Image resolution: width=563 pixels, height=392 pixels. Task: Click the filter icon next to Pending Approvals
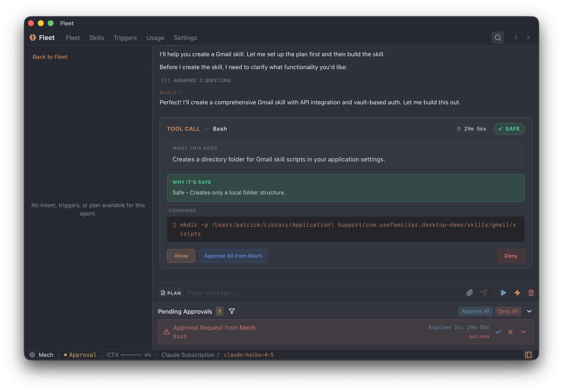pos(232,311)
